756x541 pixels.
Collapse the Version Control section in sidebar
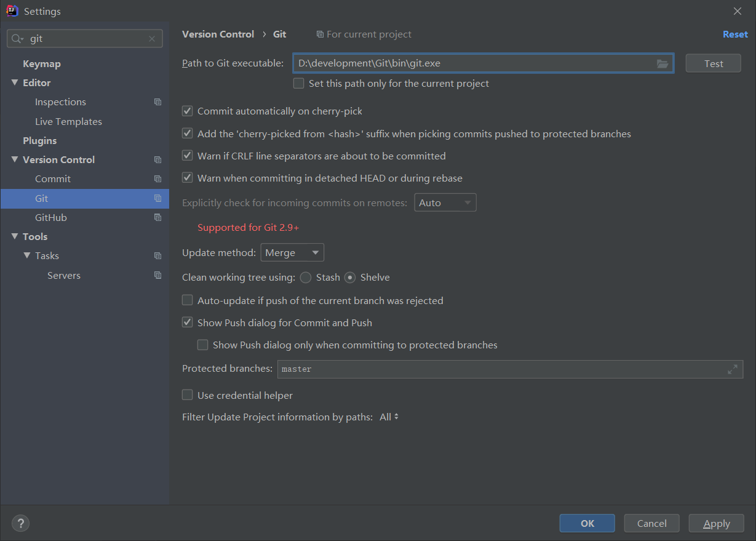[15, 159]
